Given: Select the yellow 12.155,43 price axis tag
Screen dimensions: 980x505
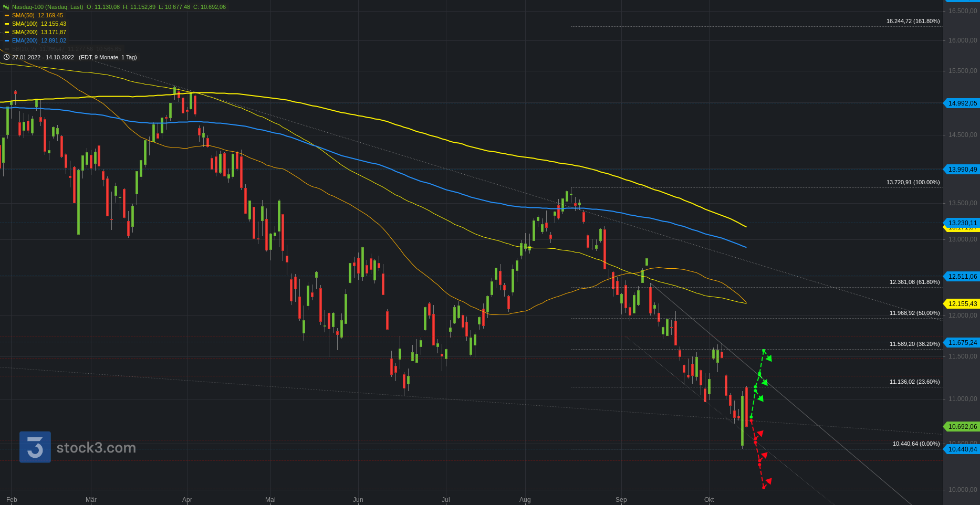Looking at the screenshot, I should [962, 304].
